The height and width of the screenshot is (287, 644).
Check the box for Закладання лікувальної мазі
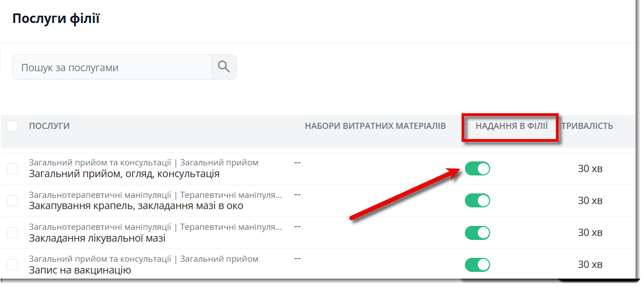coord(12,233)
